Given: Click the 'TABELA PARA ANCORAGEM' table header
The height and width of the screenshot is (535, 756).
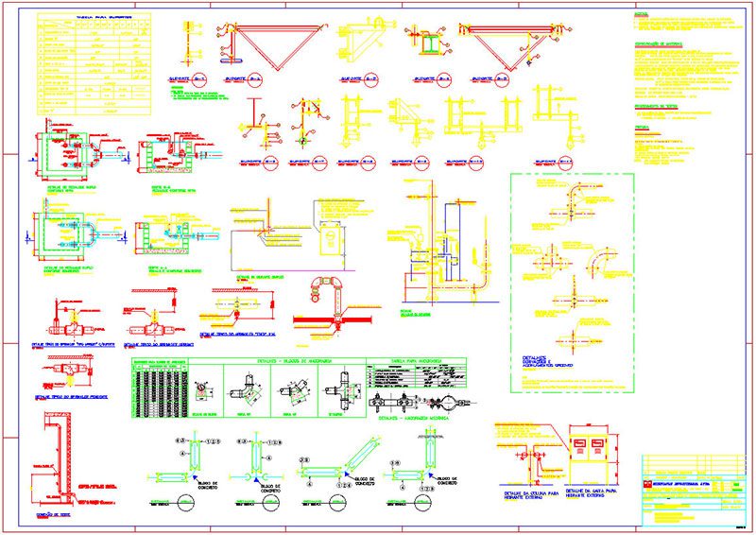Looking at the screenshot, I should (x=416, y=360).
